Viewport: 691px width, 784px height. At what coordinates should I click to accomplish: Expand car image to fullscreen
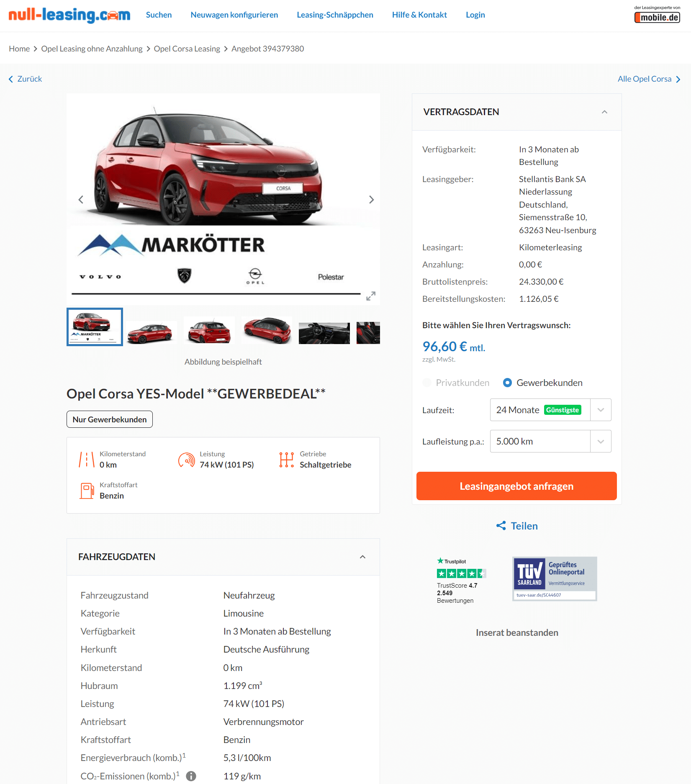[371, 296]
